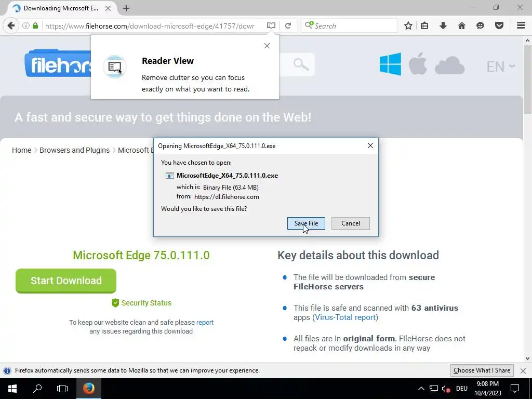Click the muted volume tray icon
This screenshot has width=532, height=399.
[446, 389]
